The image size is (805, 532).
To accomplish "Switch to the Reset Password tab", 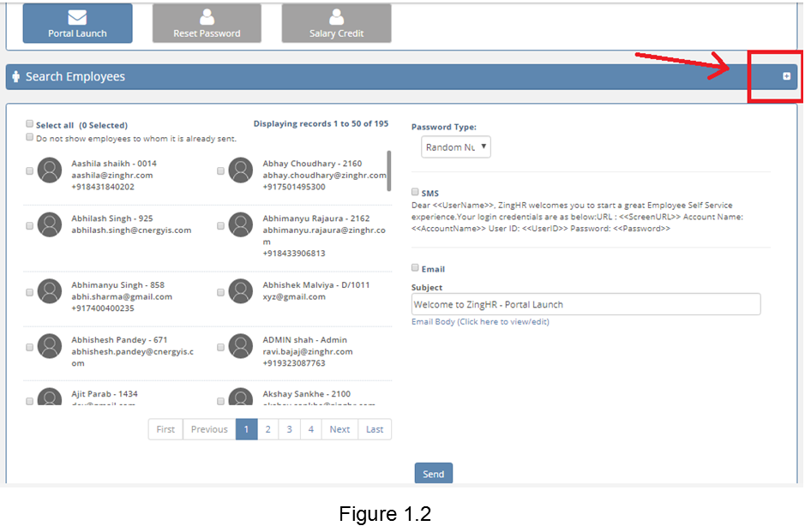I will pos(207,24).
